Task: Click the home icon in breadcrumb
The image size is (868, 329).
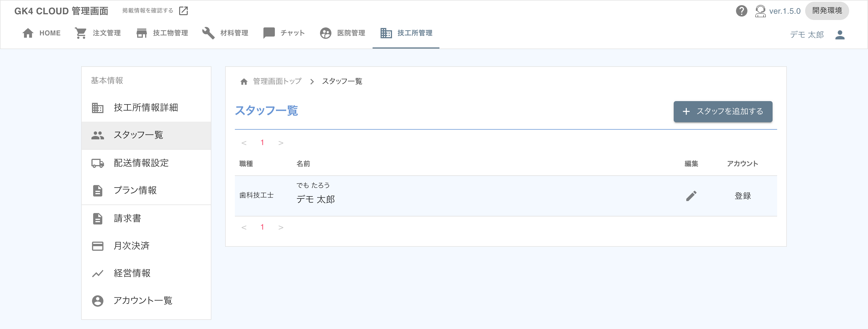Action: click(x=244, y=81)
